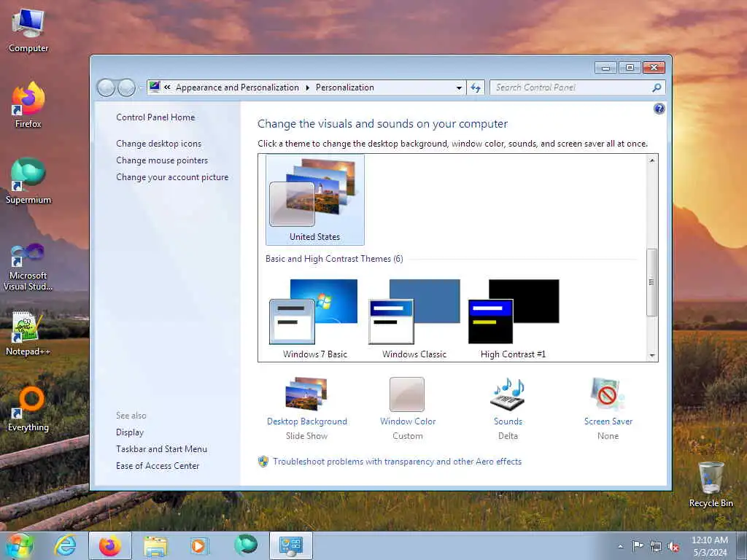Click the Control Panel taskbar button
This screenshot has width=747, height=560.
pyautogui.click(x=291, y=545)
